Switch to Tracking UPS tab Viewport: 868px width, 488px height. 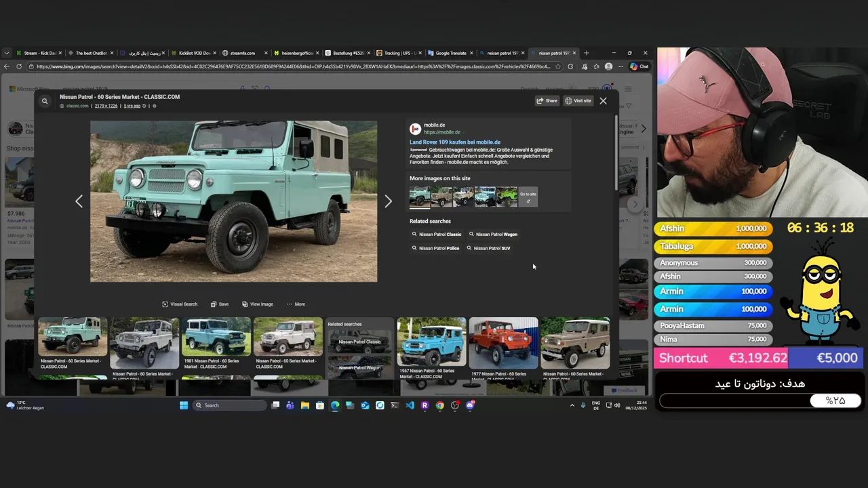point(400,53)
